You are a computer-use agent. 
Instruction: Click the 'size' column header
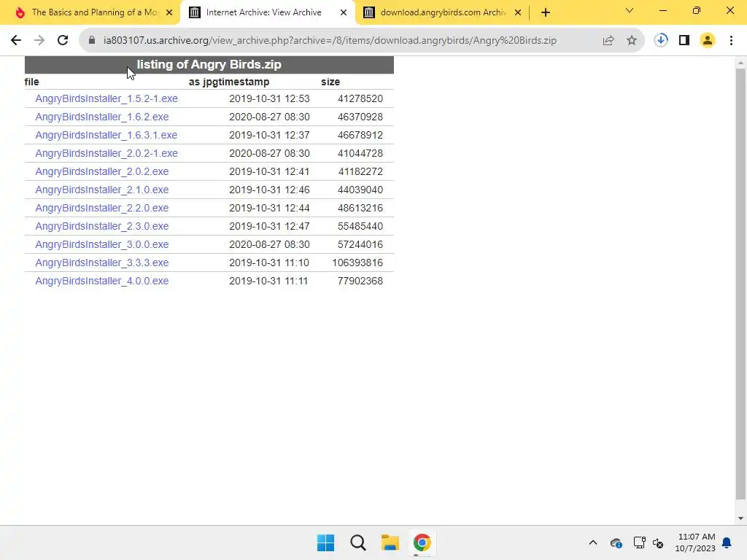330,82
